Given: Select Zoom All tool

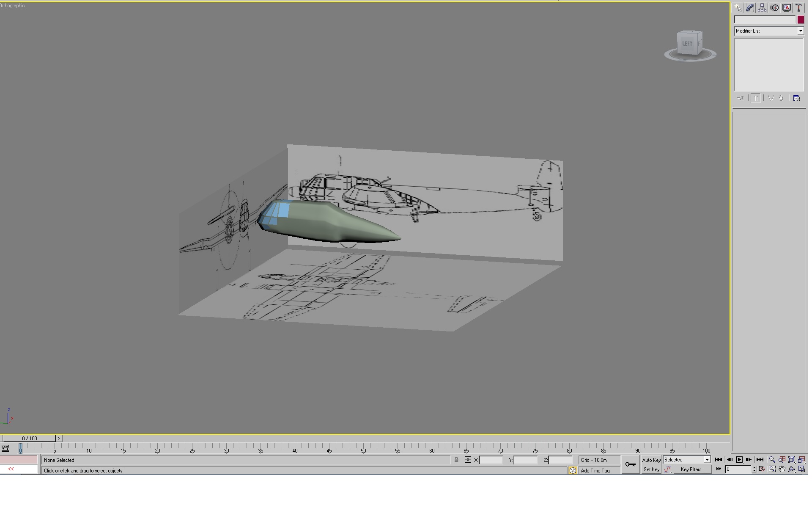Looking at the screenshot, I should pos(782,460).
